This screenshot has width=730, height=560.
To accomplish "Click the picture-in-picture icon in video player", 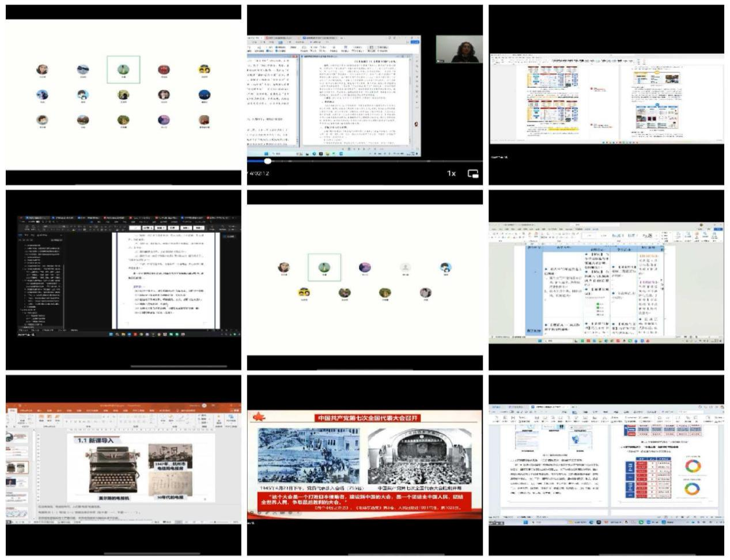I will point(473,173).
